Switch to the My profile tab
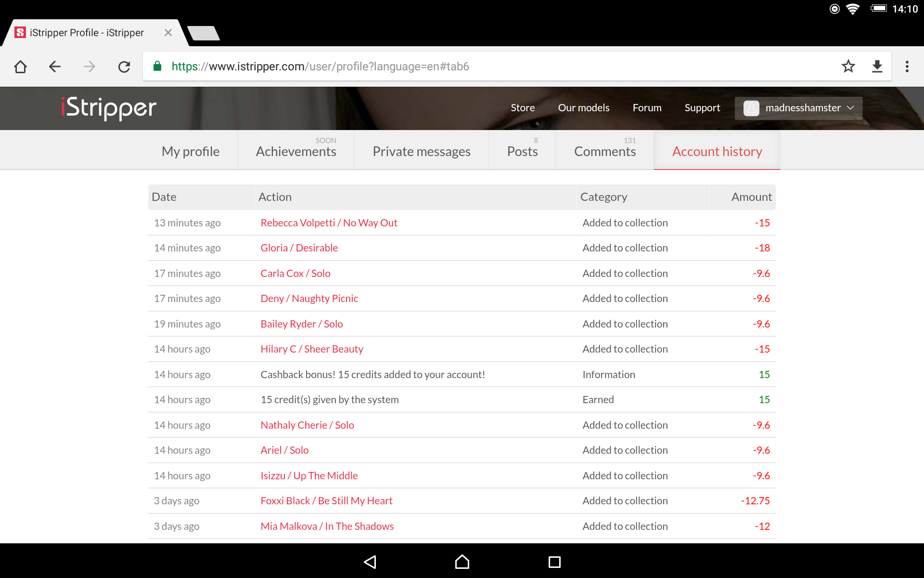This screenshot has width=924, height=578. 191,151
